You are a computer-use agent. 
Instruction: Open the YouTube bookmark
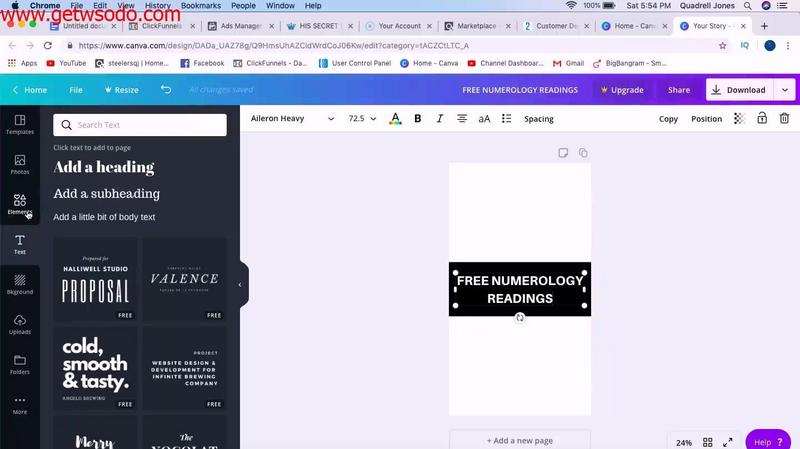(x=66, y=63)
